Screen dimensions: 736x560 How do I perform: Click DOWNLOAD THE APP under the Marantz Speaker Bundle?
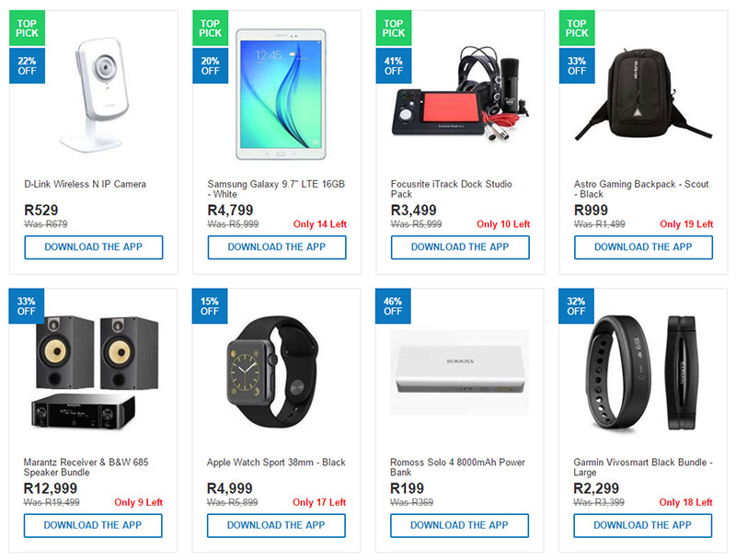[x=92, y=526]
